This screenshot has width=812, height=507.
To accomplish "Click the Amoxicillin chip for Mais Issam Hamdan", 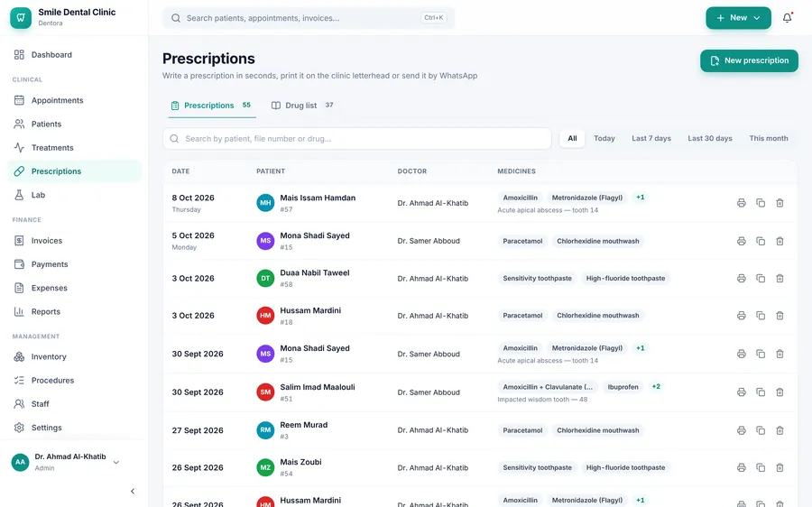I will click(520, 198).
